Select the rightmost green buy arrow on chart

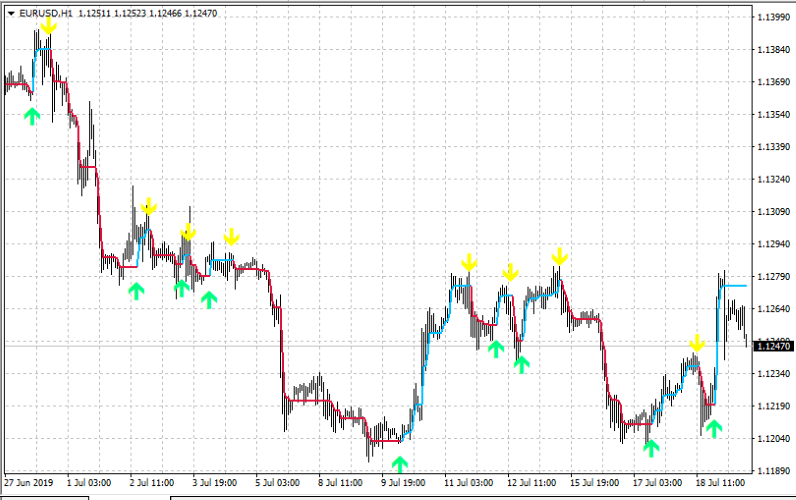(x=714, y=429)
